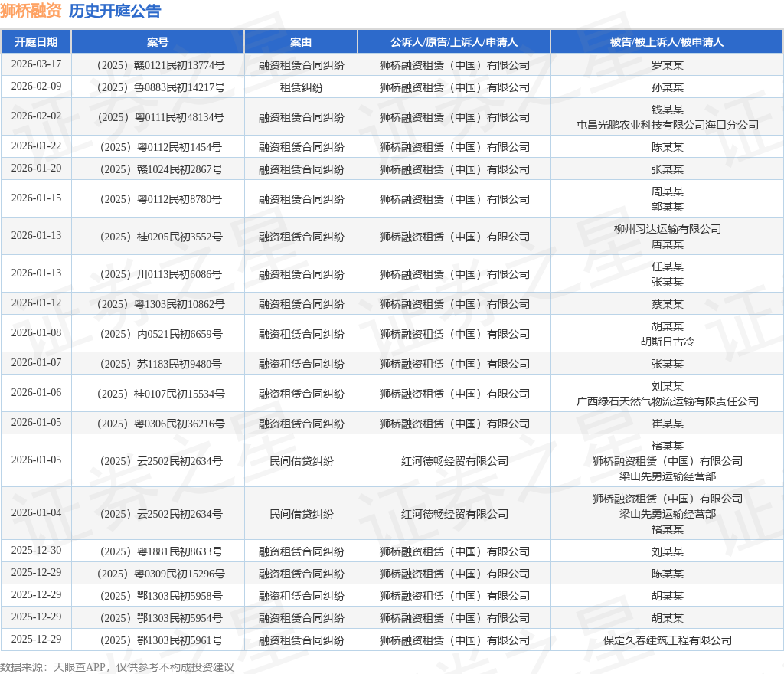Click case number 粤0306民初36216号
This screenshot has width=784, height=674.
(161, 424)
